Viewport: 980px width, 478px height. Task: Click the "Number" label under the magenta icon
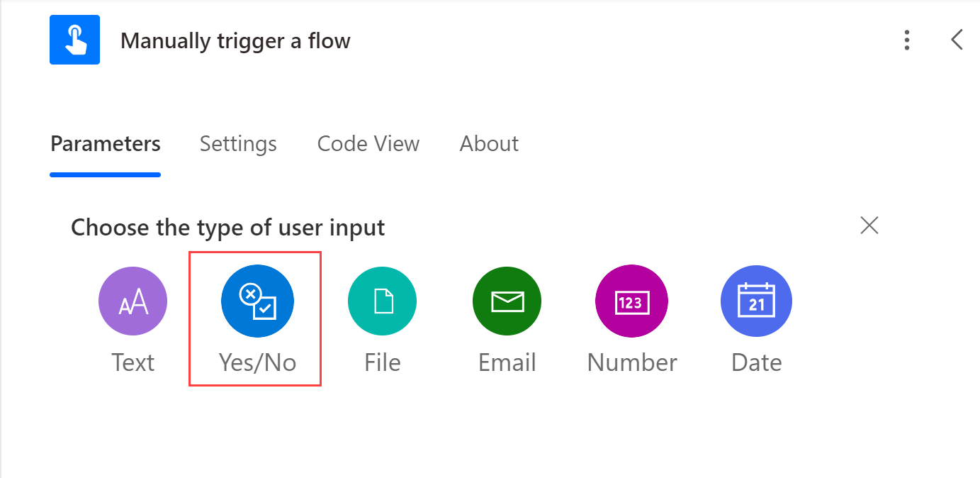[632, 362]
